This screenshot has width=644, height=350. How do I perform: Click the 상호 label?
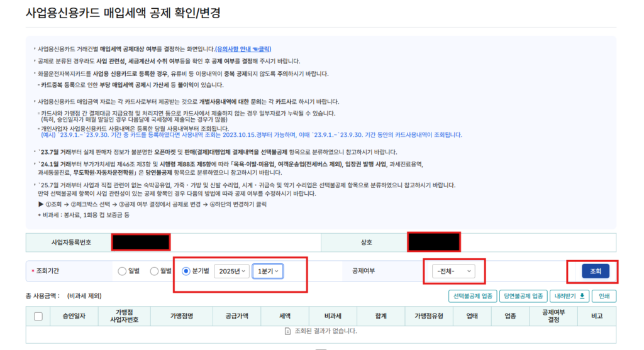coord(366,243)
